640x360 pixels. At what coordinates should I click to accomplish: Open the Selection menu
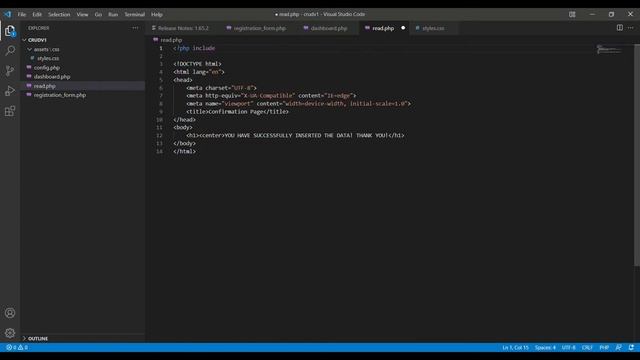(x=59, y=14)
